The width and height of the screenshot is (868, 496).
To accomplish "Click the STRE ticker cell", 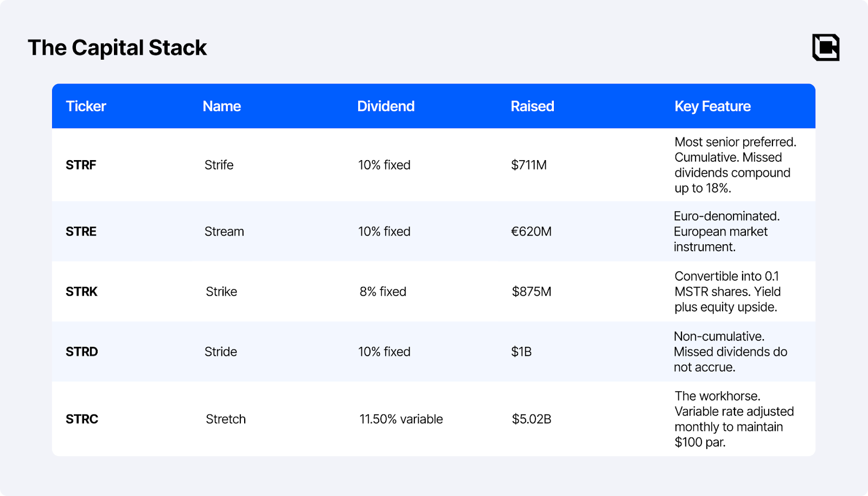I will (x=81, y=232).
